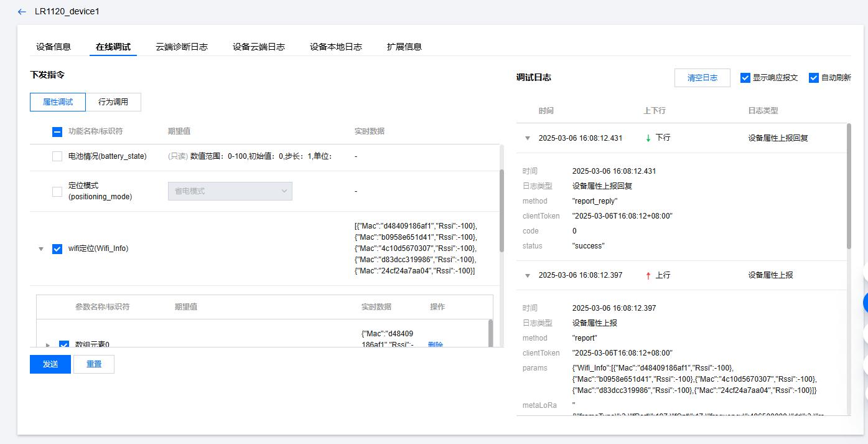Toggle 自动刷新 checkbox

pos(814,78)
